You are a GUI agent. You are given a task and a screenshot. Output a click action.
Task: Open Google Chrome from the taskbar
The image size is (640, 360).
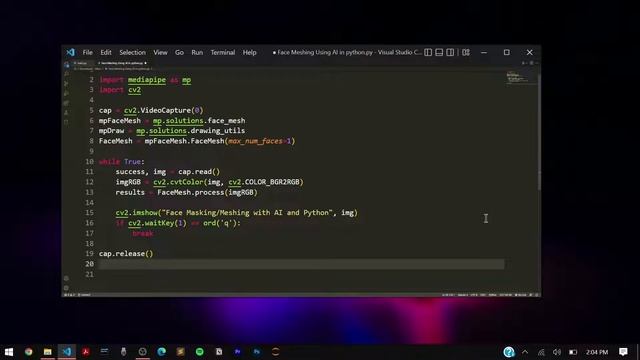pyautogui.click(x=28, y=351)
